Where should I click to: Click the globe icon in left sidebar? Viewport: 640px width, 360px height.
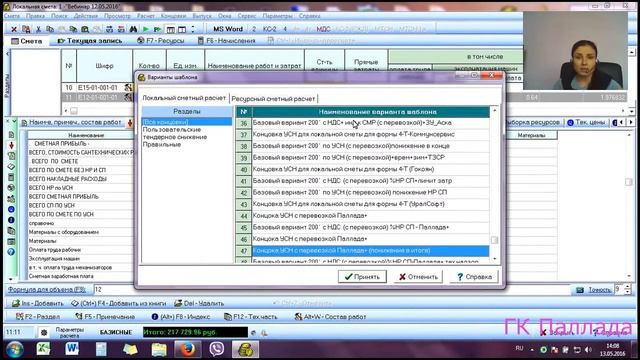11,188
